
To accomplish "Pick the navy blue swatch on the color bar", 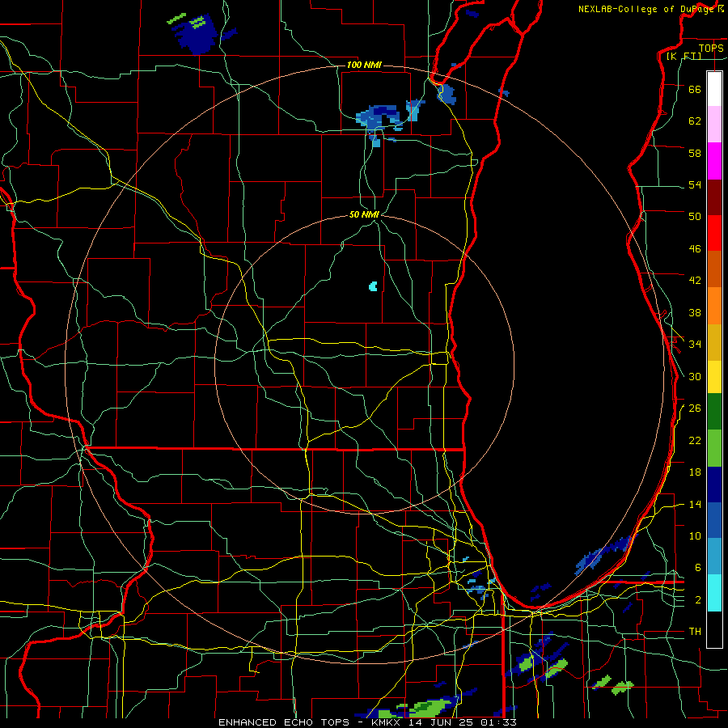I will point(714,485).
